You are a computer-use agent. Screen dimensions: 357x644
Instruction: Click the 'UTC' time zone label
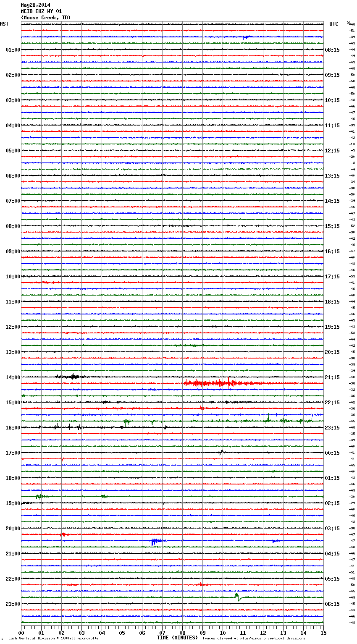click(x=334, y=24)
